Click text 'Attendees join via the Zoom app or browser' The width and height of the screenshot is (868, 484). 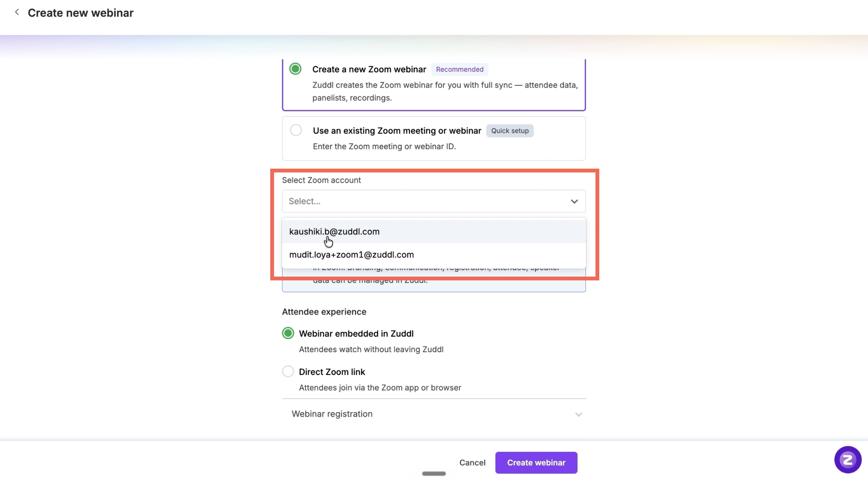[x=380, y=388]
